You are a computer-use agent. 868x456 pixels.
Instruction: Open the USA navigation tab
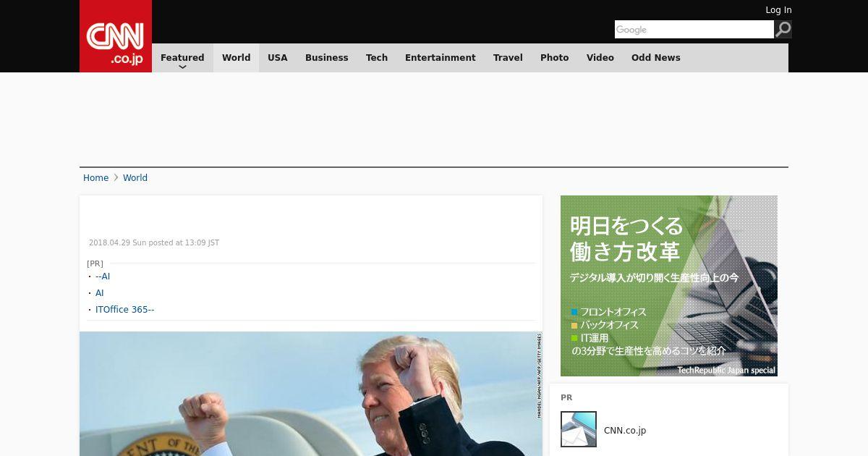click(x=278, y=58)
